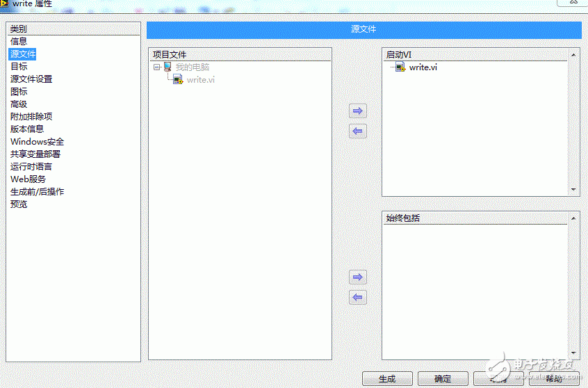Close the write 属性 dialog
The width and height of the screenshot is (588, 388).
572,2
